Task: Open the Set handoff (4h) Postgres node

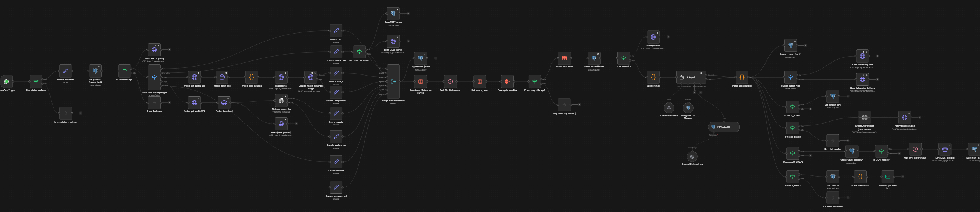Action: 833,96
